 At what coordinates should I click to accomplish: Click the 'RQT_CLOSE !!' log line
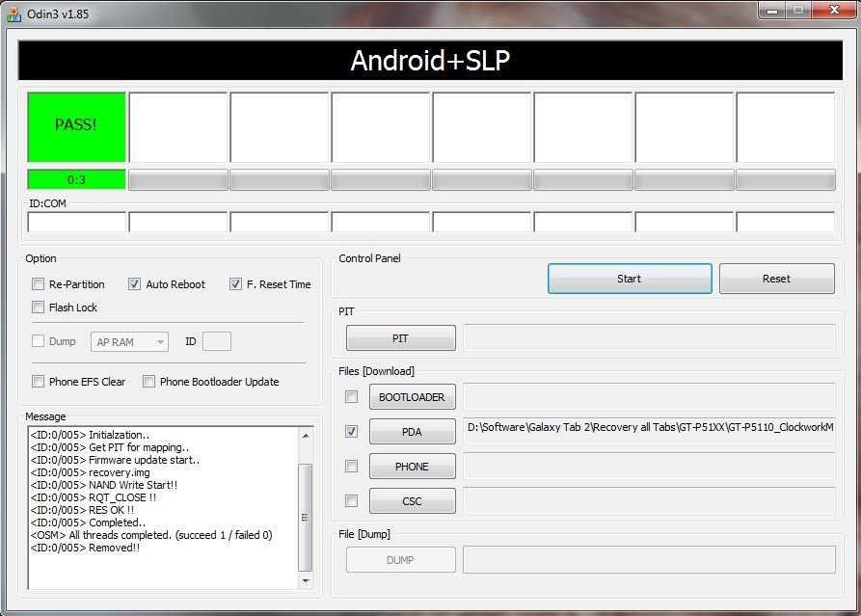[x=93, y=497]
